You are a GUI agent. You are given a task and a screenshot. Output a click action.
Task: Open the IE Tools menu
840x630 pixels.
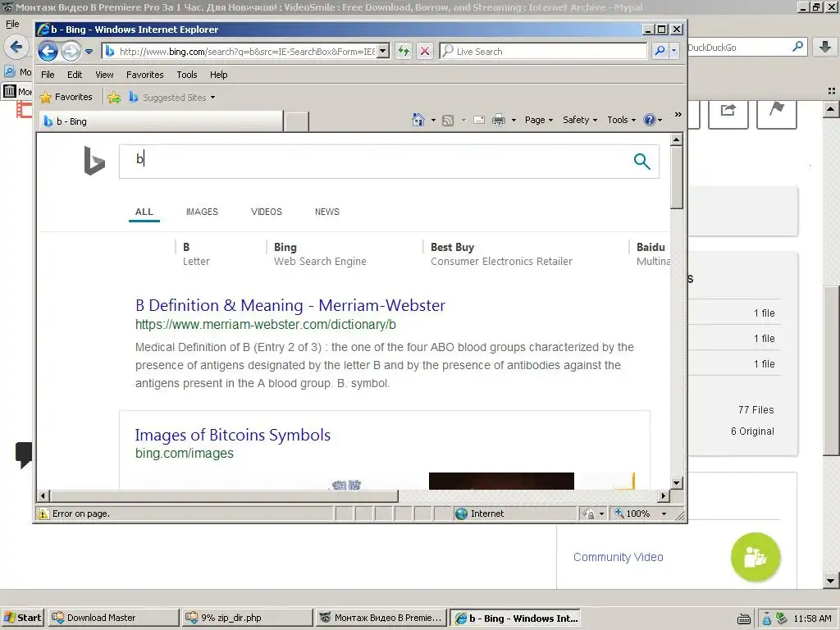187,75
